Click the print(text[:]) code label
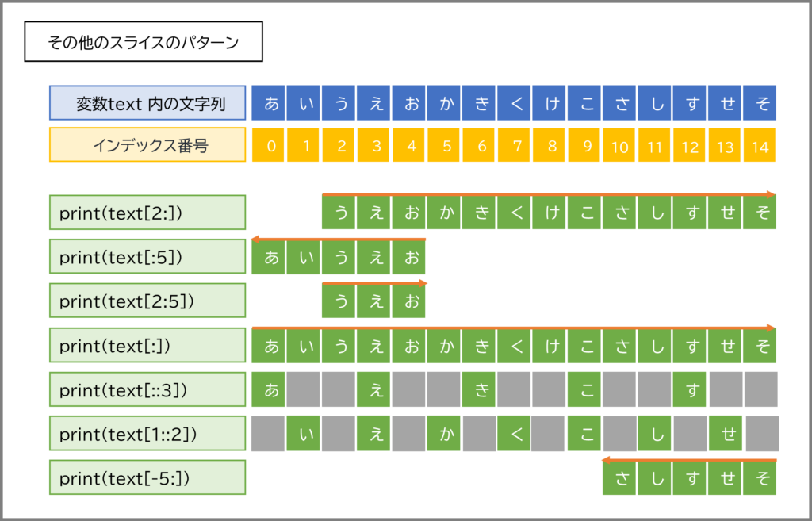This screenshot has width=812, height=521. tap(147, 345)
